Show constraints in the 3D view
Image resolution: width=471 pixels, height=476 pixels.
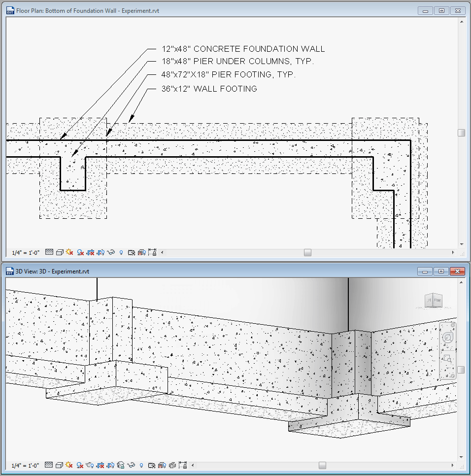tap(183, 465)
